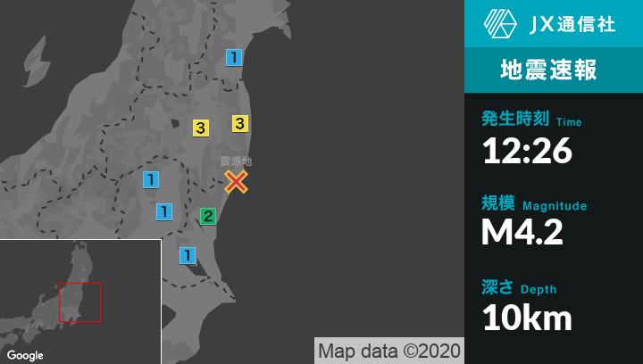Click the yellow 3 marker nearest the coast
This screenshot has width=643, height=364.
tap(240, 123)
